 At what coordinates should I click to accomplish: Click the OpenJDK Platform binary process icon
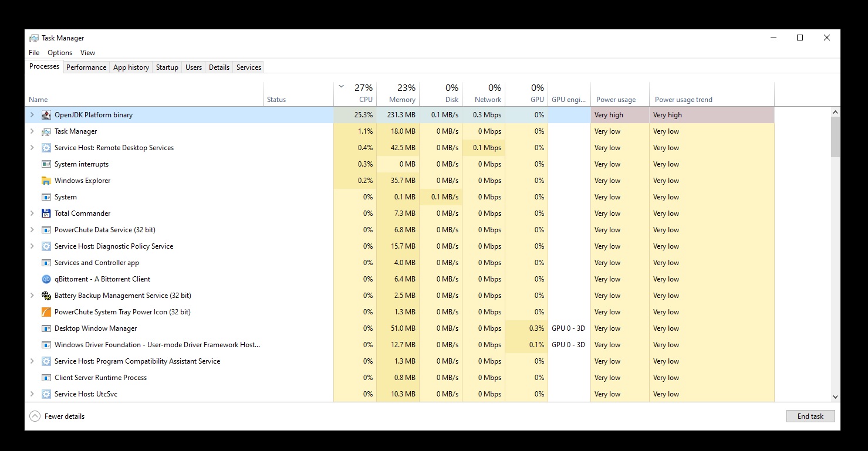click(x=46, y=115)
